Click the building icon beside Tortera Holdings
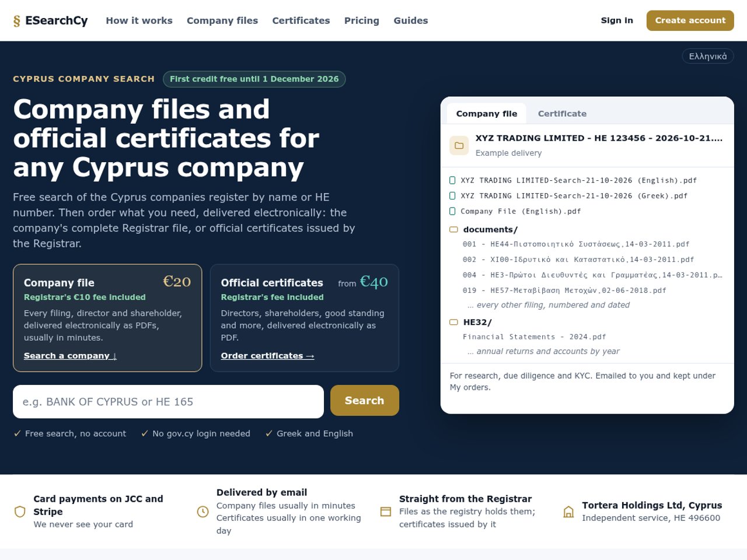The image size is (747, 560). (568, 512)
